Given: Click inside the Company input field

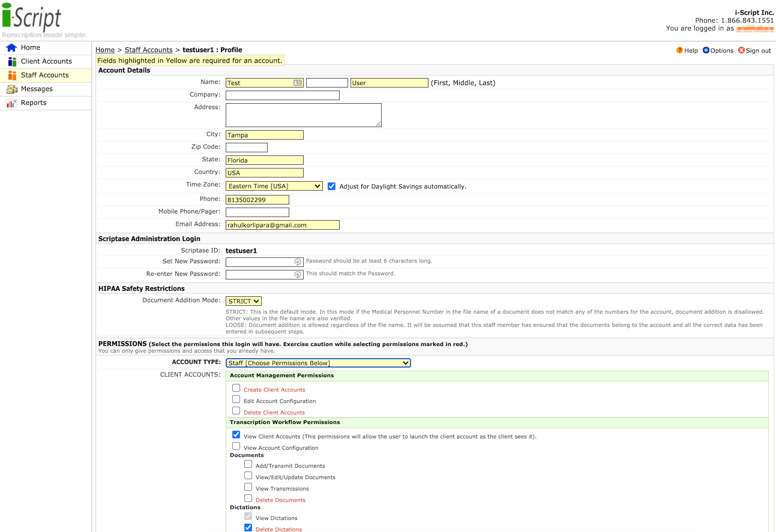Looking at the screenshot, I should click(x=282, y=95).
